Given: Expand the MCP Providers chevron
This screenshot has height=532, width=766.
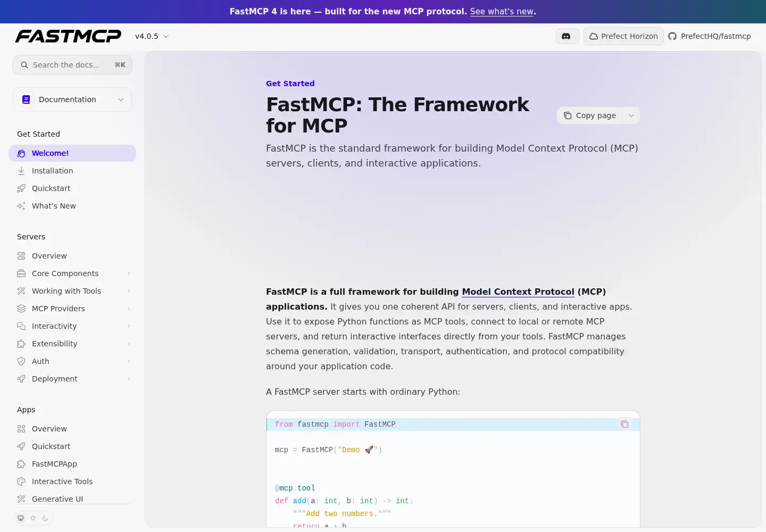Looking at the screenshot, I should [x=129, y=309].
